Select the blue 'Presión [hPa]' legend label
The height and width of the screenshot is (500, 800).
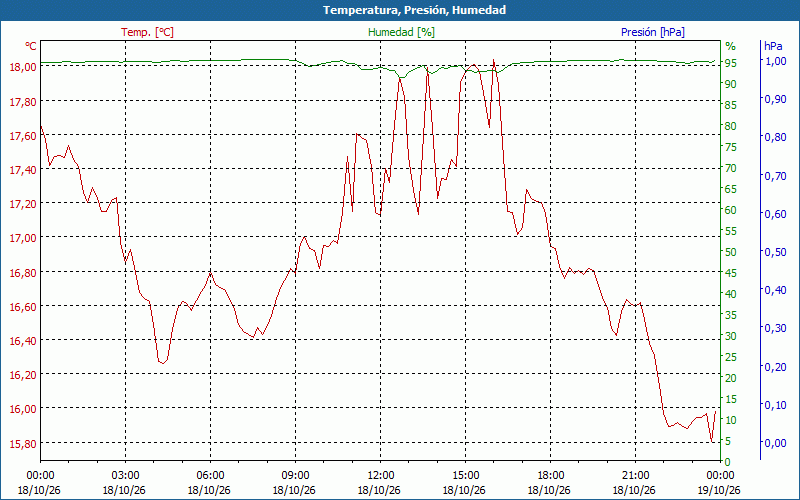point(653,32)
